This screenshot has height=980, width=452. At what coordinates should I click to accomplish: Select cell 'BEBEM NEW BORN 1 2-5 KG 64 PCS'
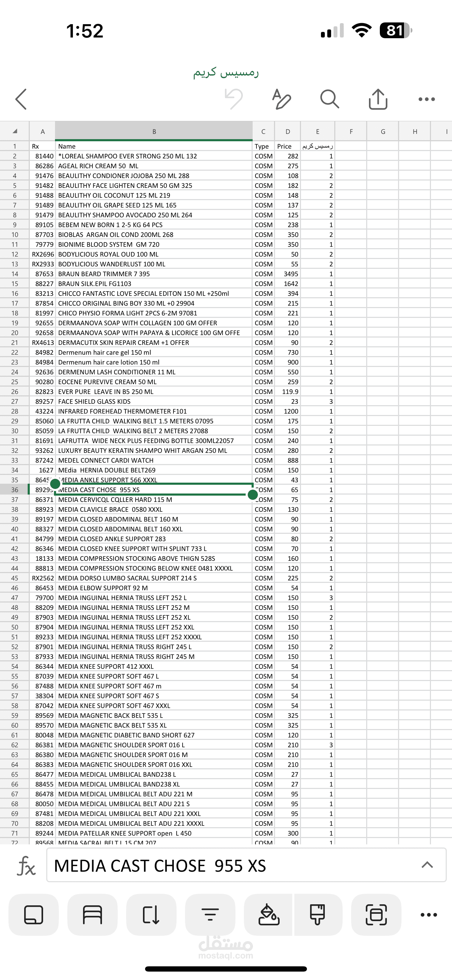pos(154,225)
